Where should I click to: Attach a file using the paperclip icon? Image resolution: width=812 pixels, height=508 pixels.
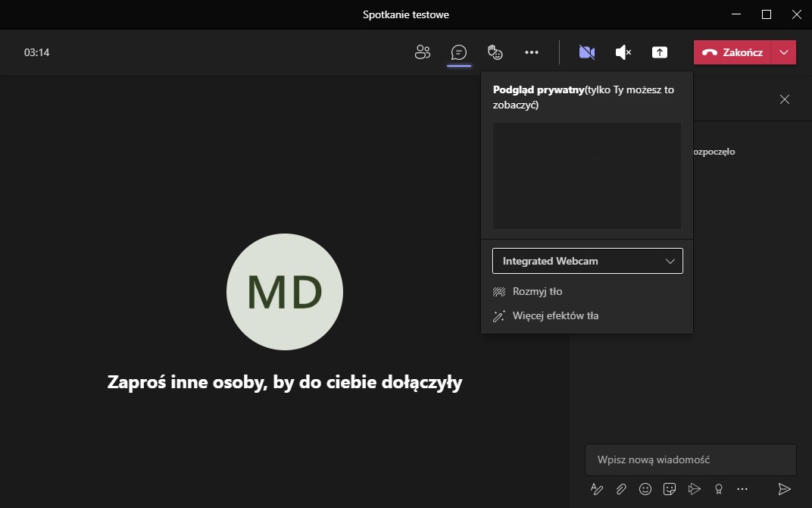coord(621,489)
